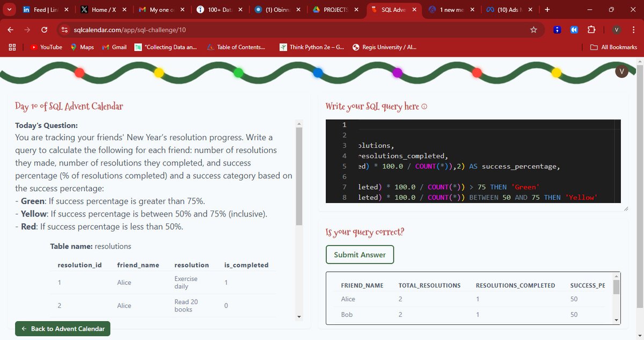
Task: Click the tab groups grid icon
Action: pyautogui.click(x=12, y=47)
